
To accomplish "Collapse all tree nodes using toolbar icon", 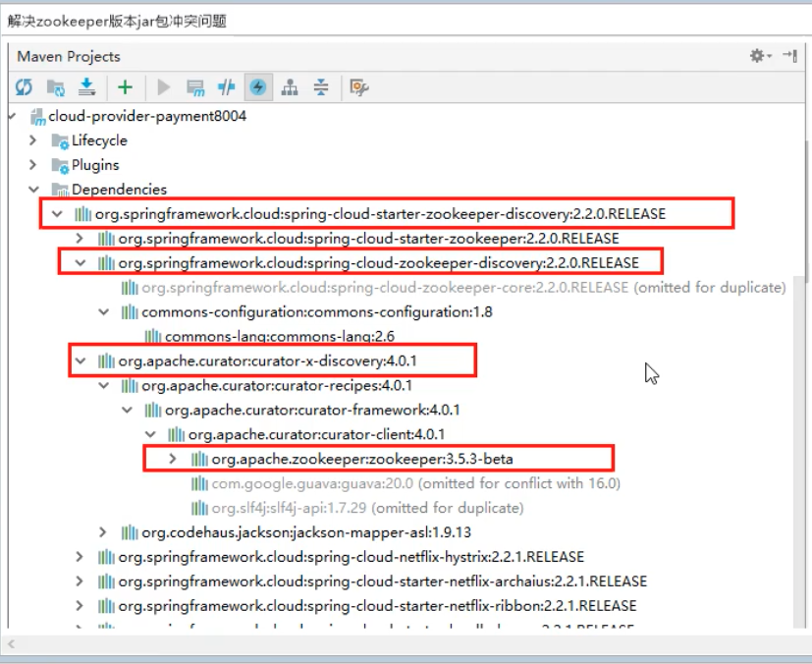I will pos(321,87).
